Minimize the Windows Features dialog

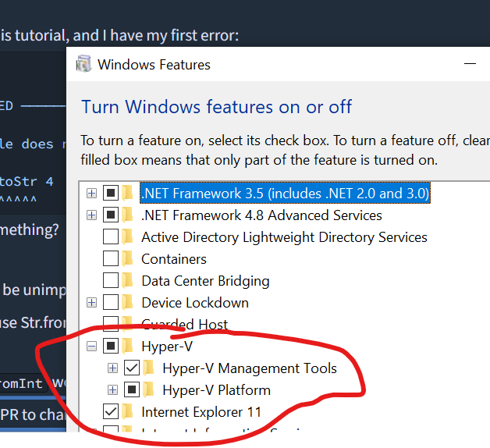point(470,64)
